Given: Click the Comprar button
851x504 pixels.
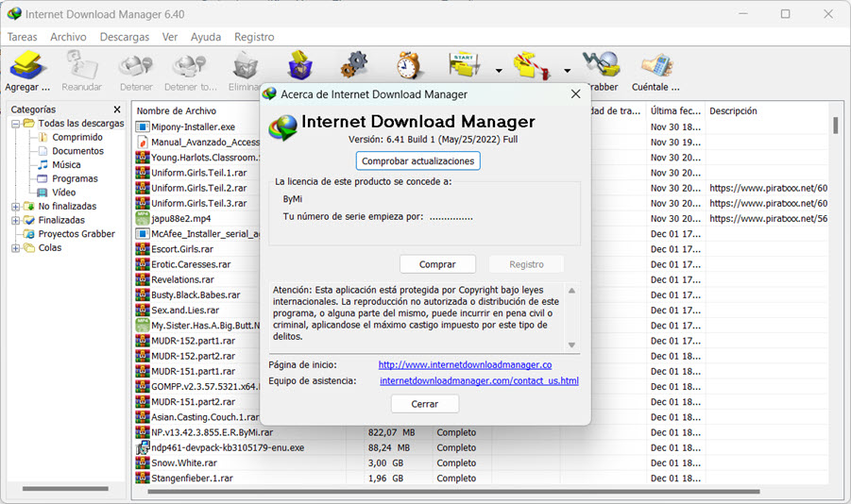Looking at the screenshot, I should pos(437,264).
